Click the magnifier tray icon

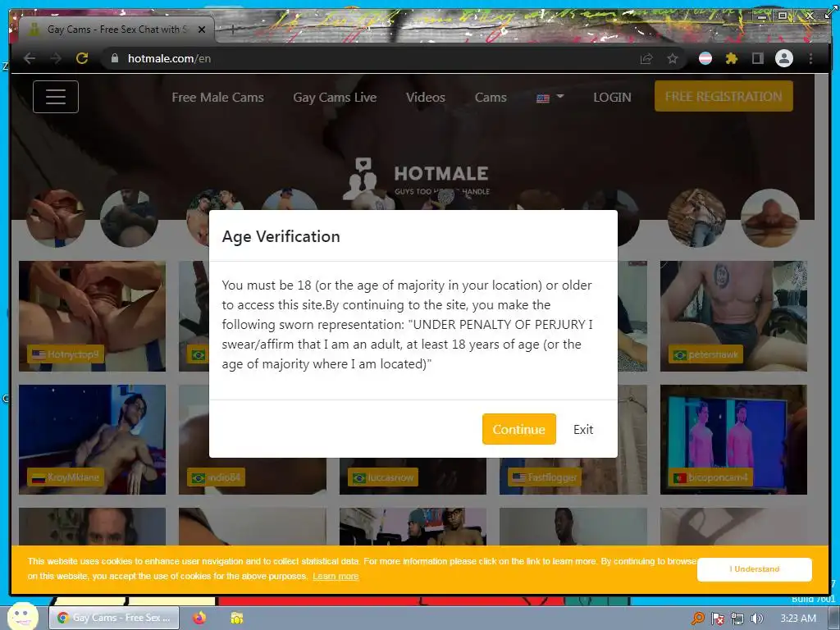pos(698,619)
